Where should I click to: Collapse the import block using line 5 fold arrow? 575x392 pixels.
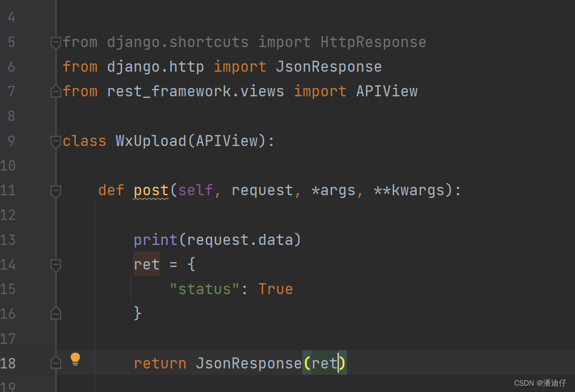[55, 42]
